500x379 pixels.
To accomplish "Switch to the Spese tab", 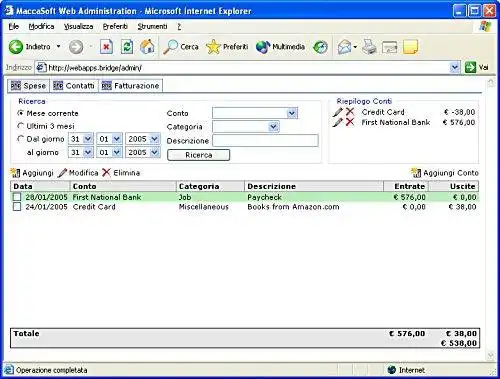I will 28,86.
